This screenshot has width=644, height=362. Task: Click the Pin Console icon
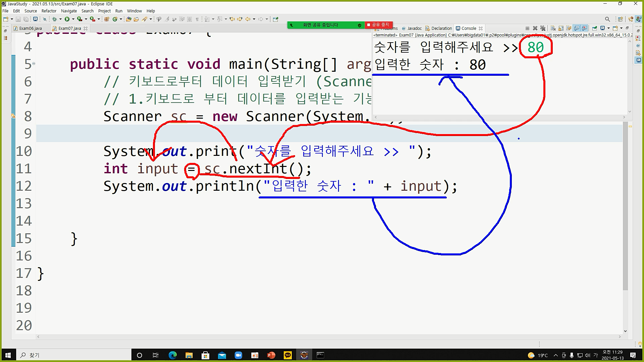(x=594, y=28)
